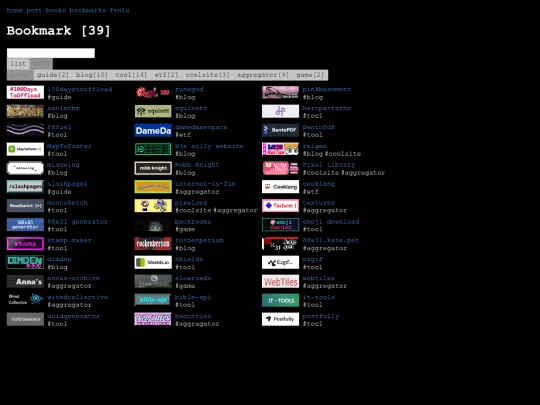Open fenix page in top navigation
The image size is (540, 405).
tap(120, 10)
